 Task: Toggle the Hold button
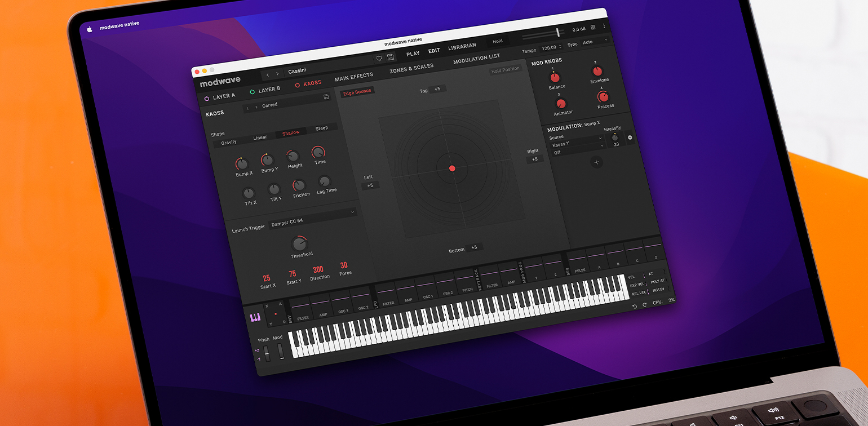coord(498,41)
